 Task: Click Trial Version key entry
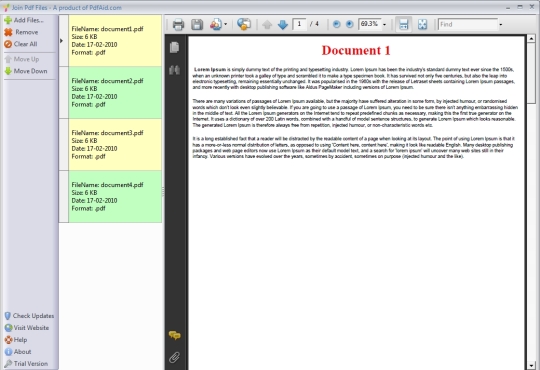pos(26,363)
